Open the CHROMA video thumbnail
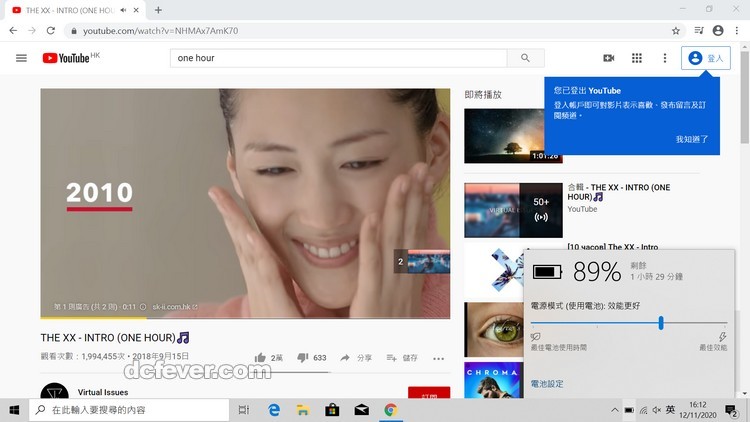The height and width of the screenshot is (422, 750). click(x=494, y=380)
